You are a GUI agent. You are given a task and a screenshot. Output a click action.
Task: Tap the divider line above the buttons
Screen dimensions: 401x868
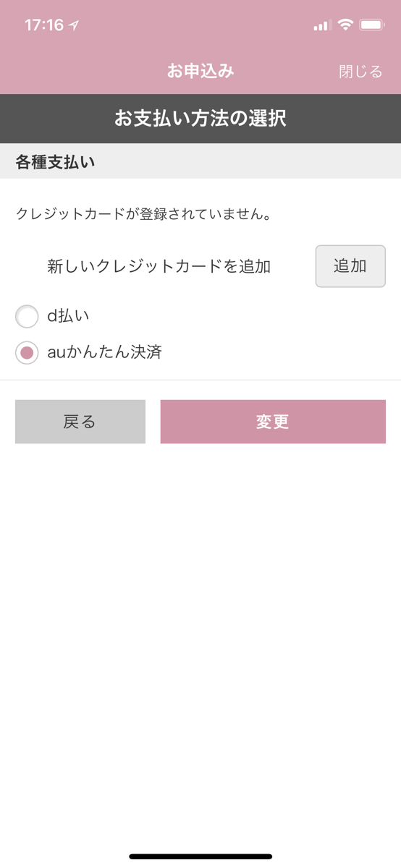coord(200,380)
